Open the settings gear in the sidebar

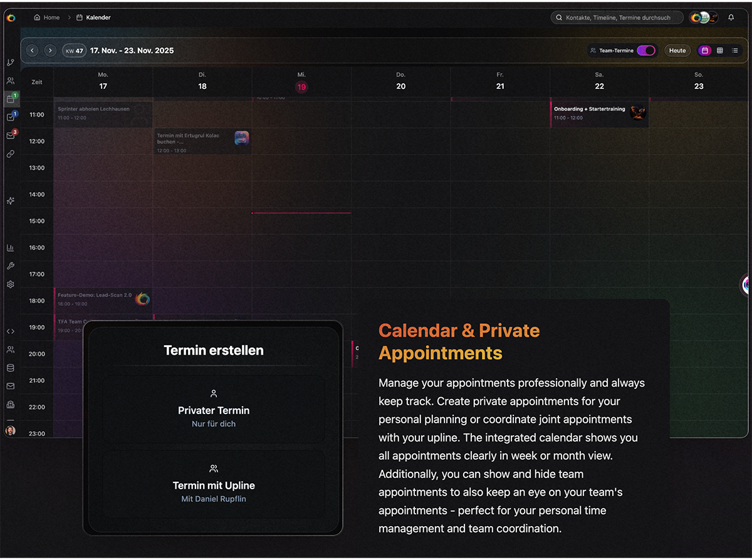tap(10, 284)
